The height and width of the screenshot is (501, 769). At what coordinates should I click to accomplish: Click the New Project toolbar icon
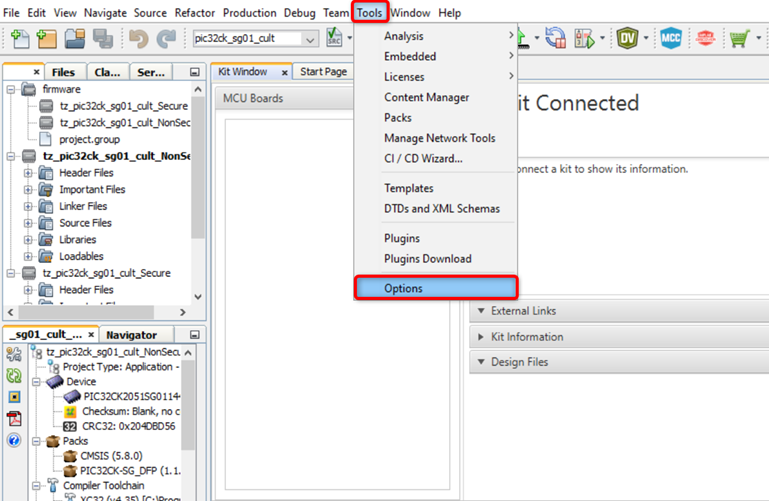click(x=46, y=38)
